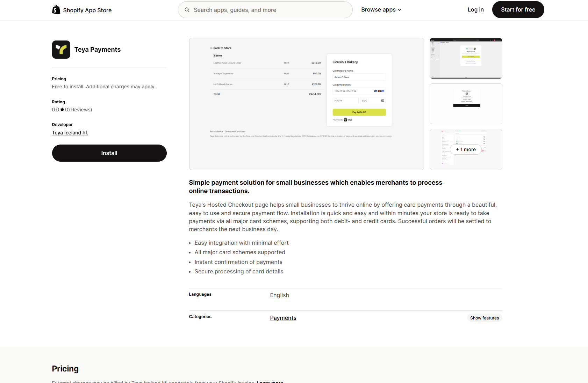
Task: Click the Teya Payments app title
Action: 98,50
